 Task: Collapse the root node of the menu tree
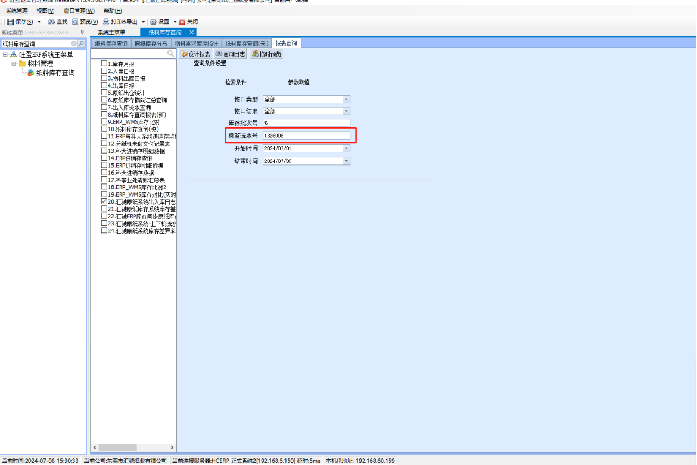[x=5, y=55]
